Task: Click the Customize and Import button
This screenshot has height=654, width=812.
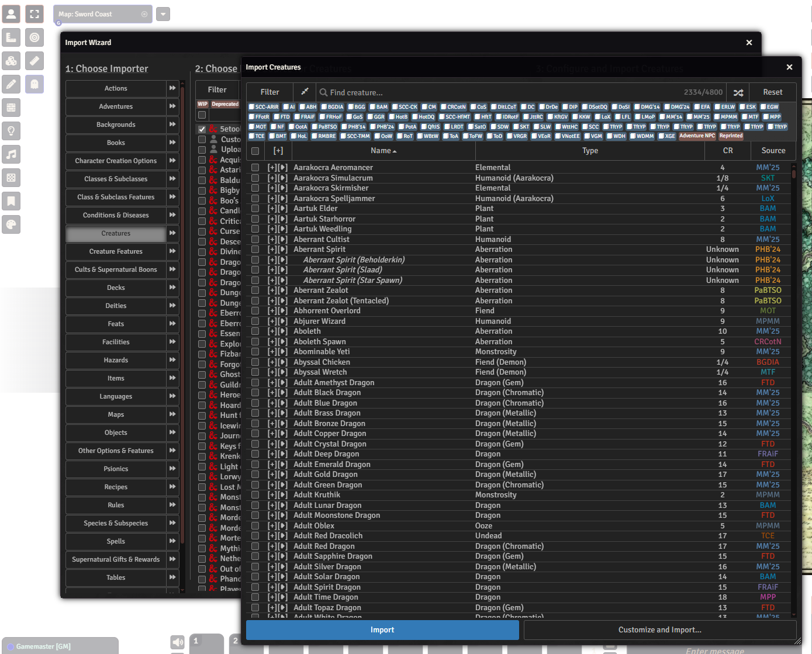Action: point(659,630)
